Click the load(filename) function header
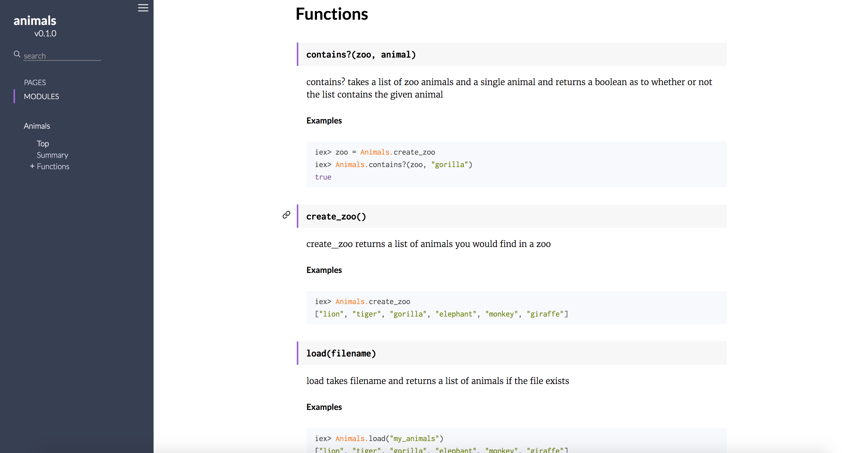This screenshot has height=453, width=868. [x=341, y=353]
